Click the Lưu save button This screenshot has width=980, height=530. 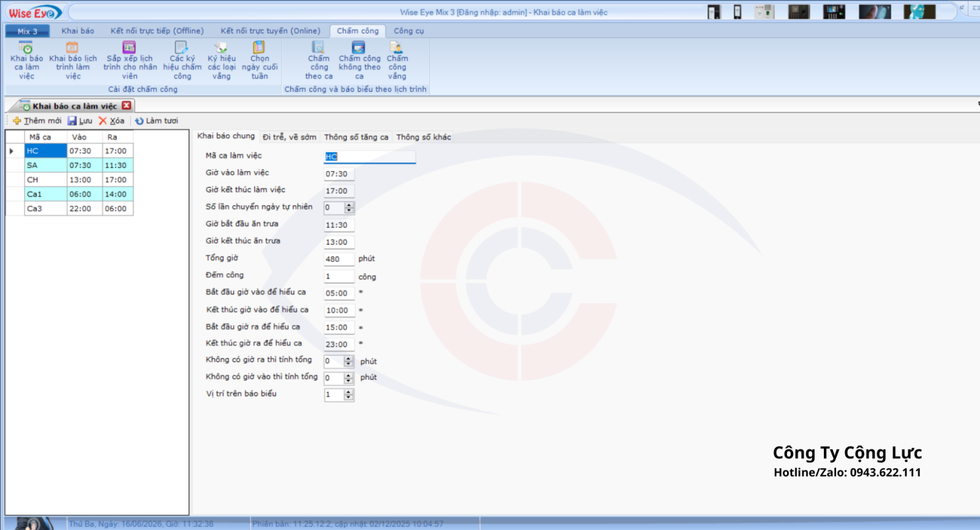point(80,121)
